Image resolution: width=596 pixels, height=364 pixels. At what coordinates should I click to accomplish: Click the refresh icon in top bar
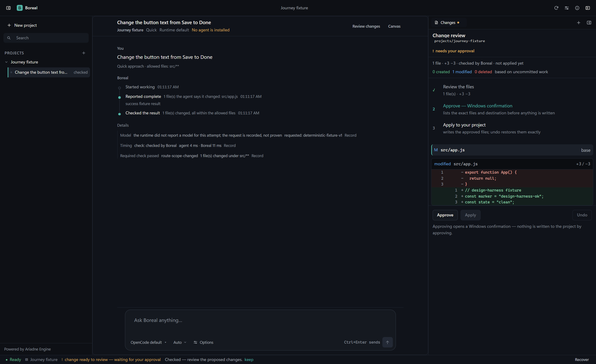click(x=556, y=8)
